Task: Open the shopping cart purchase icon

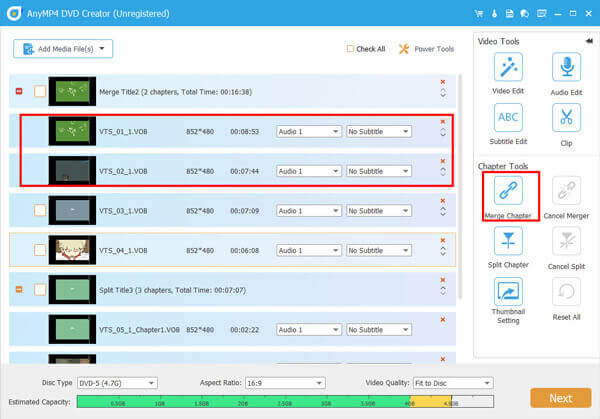Action: tap(478, 14)
